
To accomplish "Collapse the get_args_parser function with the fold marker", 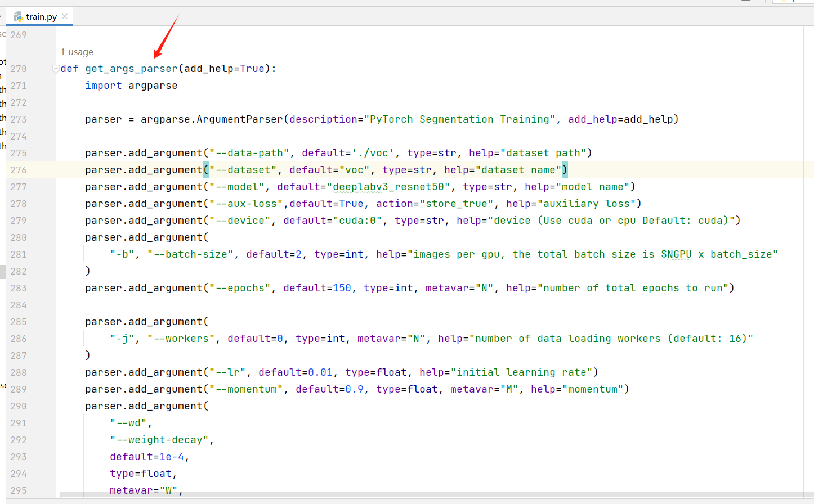I will tap(55, 68).
